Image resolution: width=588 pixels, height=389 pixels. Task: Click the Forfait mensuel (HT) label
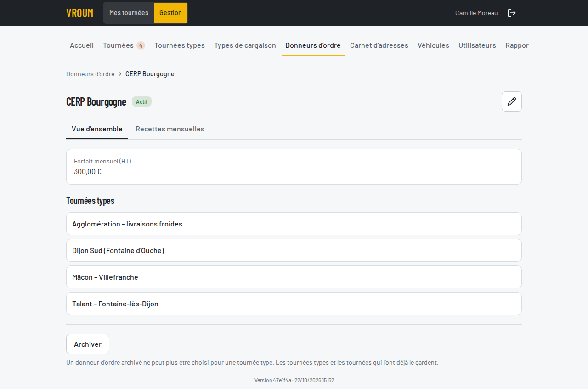pos(102,161)
